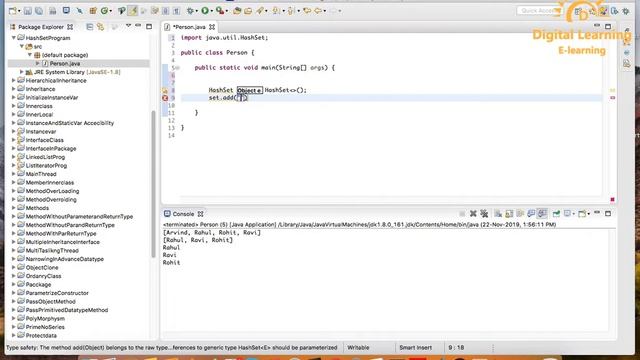Collapse the HashSetProgram project node

point(14,38)
